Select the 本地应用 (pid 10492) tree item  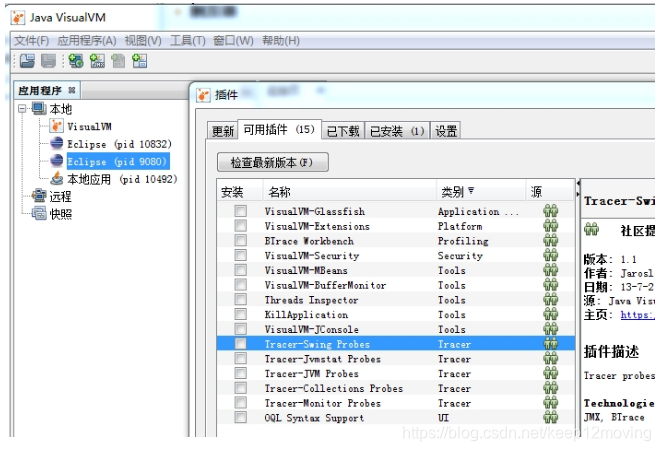pos(122,179)
